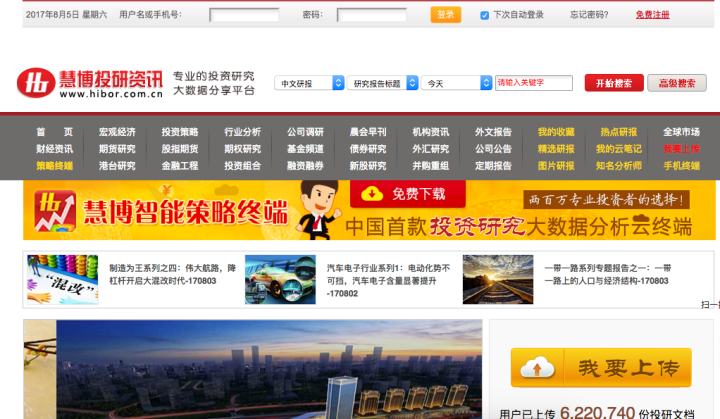Open the railway Belt and Road thumbnail

pyautogui.click(x=497, y=280)
